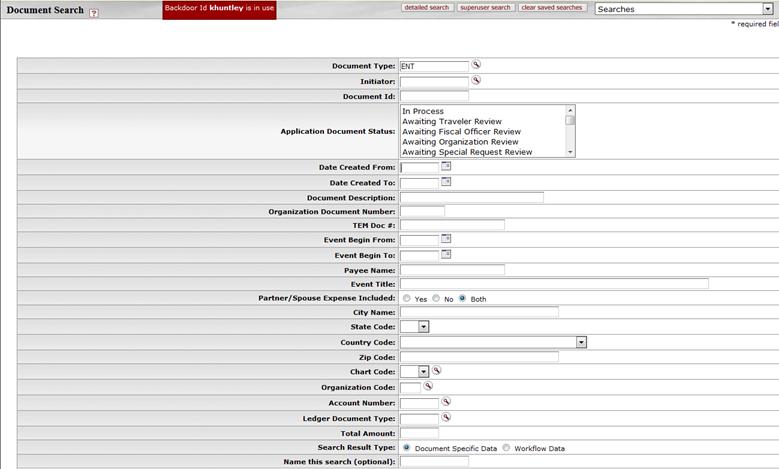Focus the Organization Document Number field
This screenshot has width=779, height=469.
pos(422,212)
